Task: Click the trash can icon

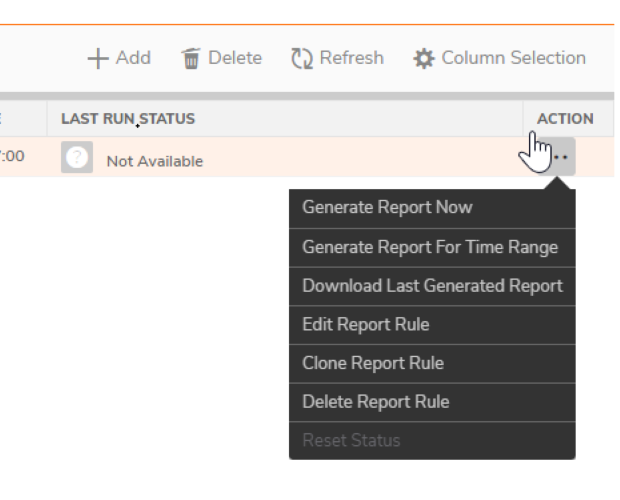Action: pos(190,58)
